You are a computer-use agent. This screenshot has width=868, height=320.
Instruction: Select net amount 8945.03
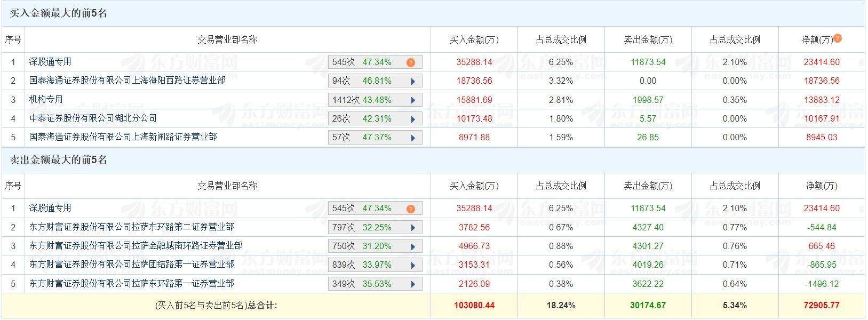(x=822, y=138)
